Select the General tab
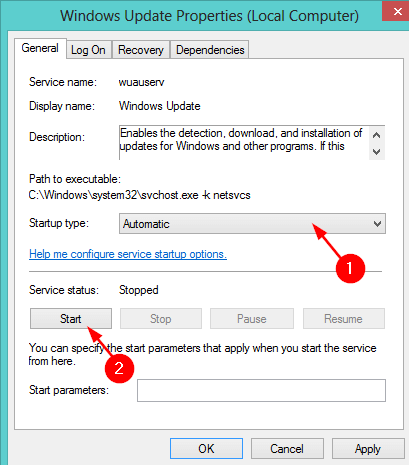This screenshot has width=409, height=465. tap(40, 49)
